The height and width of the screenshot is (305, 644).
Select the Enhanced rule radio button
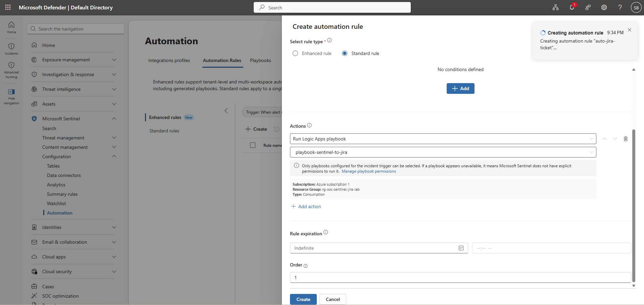tap(295, 53)
